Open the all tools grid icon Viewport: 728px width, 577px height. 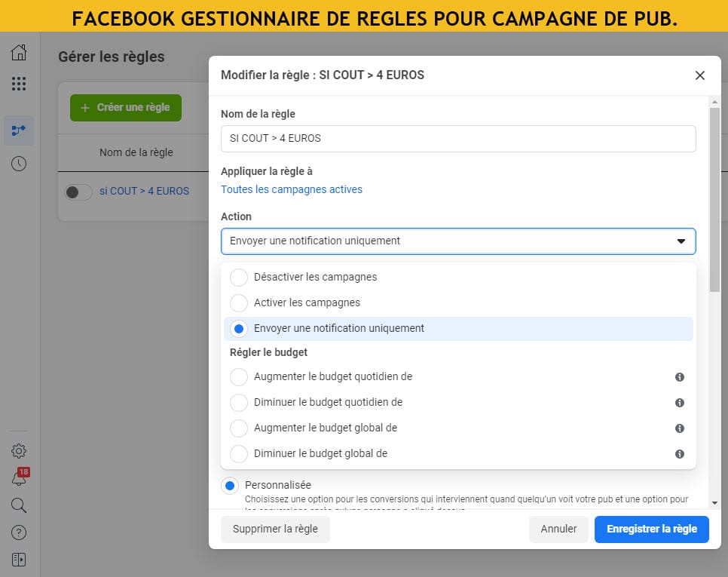19,84
